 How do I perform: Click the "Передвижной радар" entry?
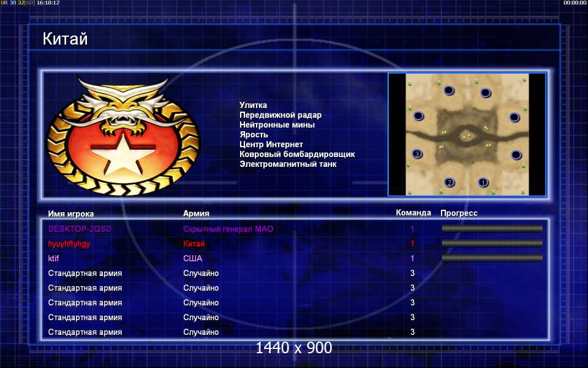coord(281,115)
